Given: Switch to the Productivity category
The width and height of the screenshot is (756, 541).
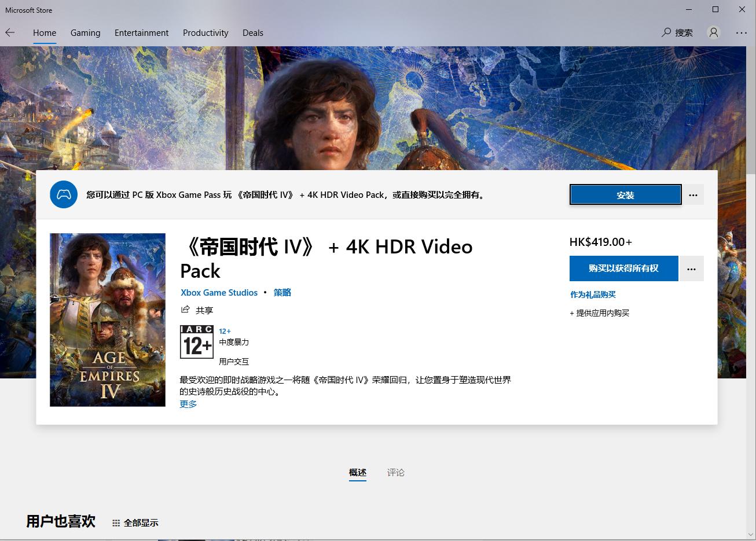Looking at the screenshot, I should click(205, 33).
